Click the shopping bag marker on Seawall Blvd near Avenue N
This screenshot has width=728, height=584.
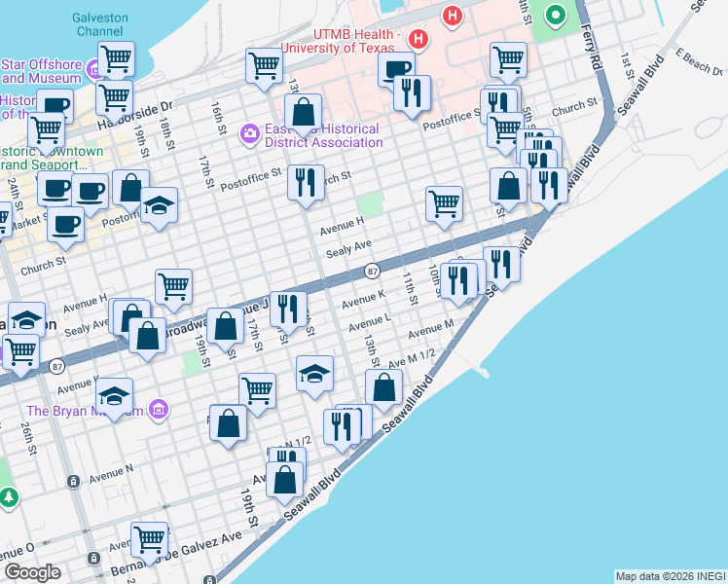tap(284, 480)
